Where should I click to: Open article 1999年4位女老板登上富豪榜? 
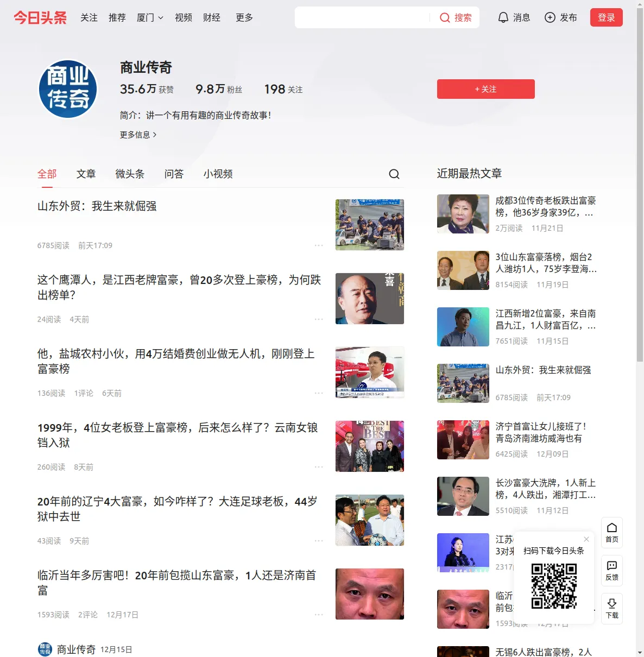178,435
